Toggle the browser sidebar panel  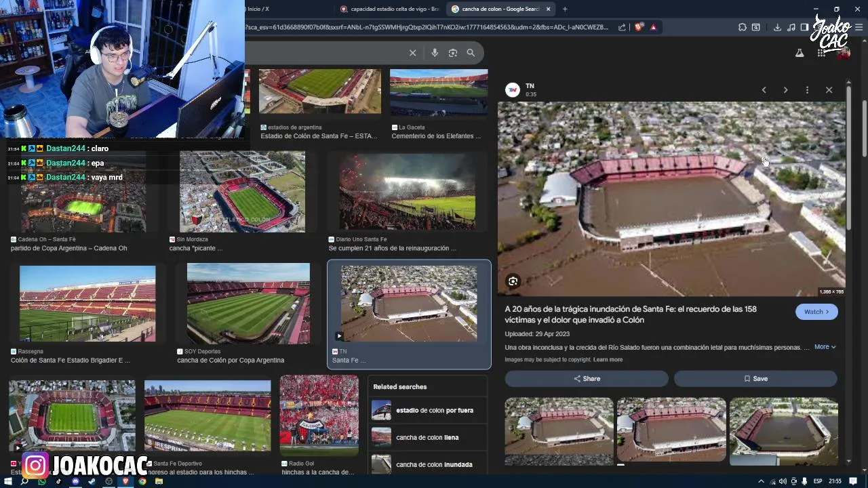point(804,27)
